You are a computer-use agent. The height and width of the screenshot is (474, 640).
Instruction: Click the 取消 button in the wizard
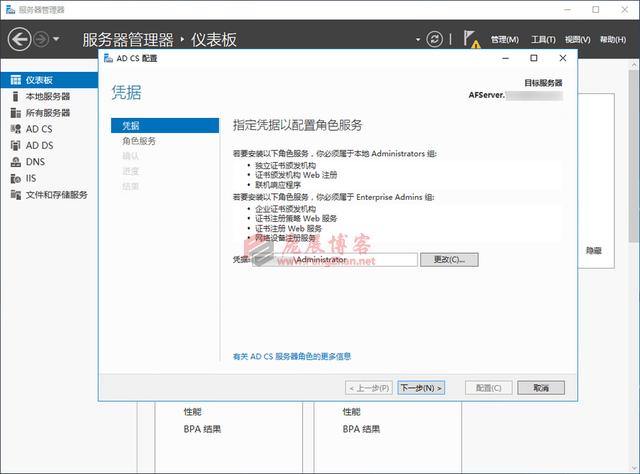[541, 388]
